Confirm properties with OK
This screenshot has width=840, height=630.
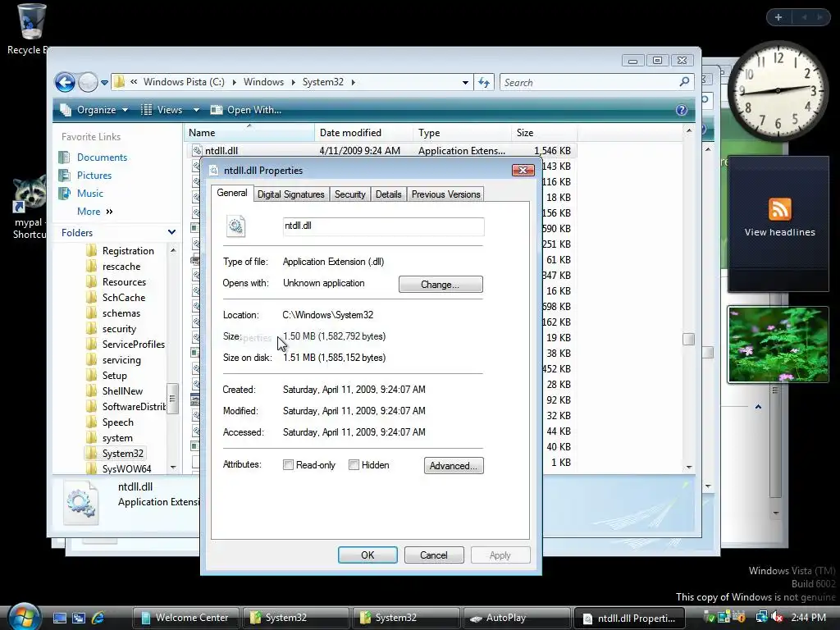[367, 555]
